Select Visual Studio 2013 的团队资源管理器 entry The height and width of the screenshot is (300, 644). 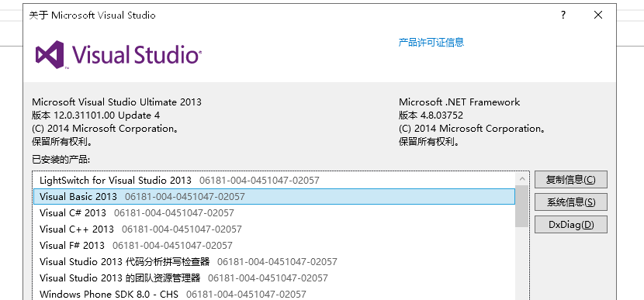[x=274, y=278]
